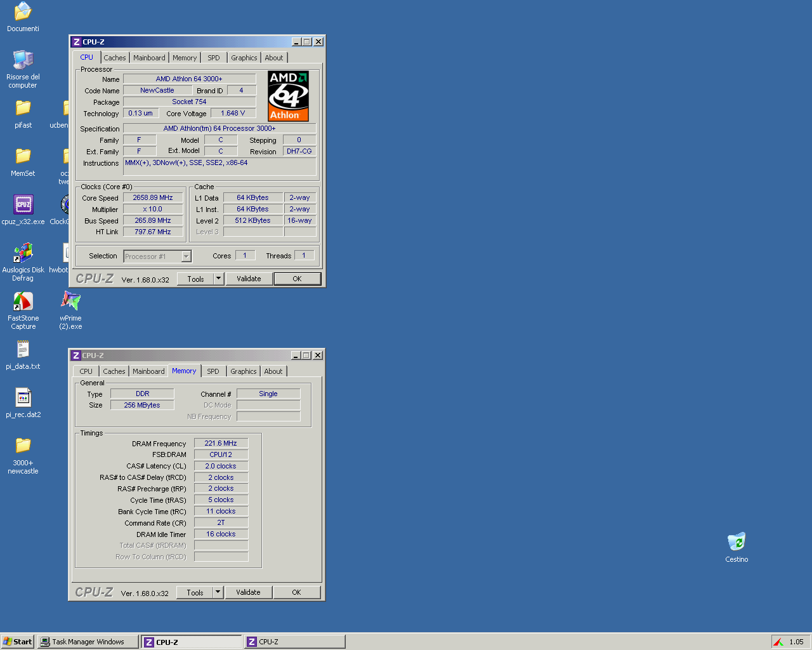
Task: Click CAS# Latency value 2.0 clocks
Action: pyautogui.click(x=221, y=466)
